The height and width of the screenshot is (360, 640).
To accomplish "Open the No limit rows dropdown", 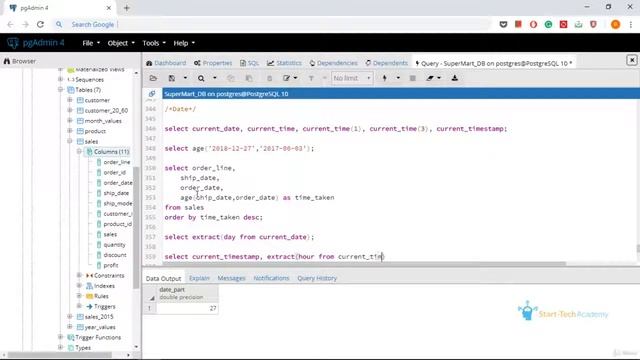I will [x=352, y=78].
